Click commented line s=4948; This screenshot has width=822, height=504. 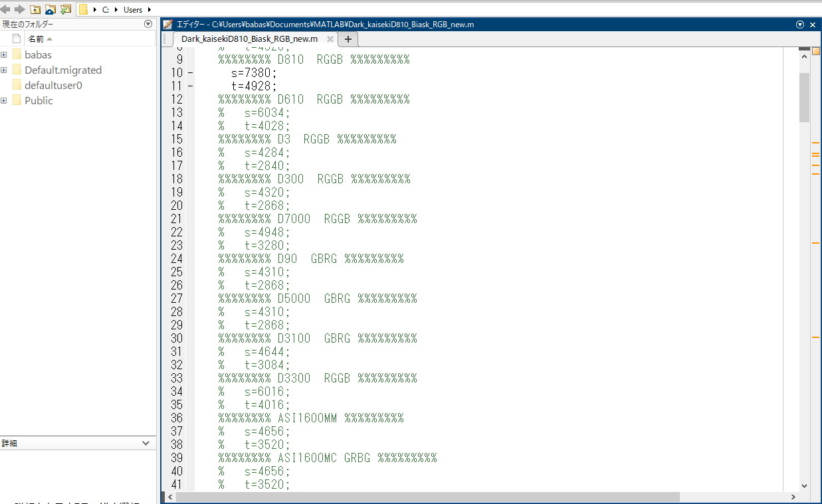coord(255,232)
